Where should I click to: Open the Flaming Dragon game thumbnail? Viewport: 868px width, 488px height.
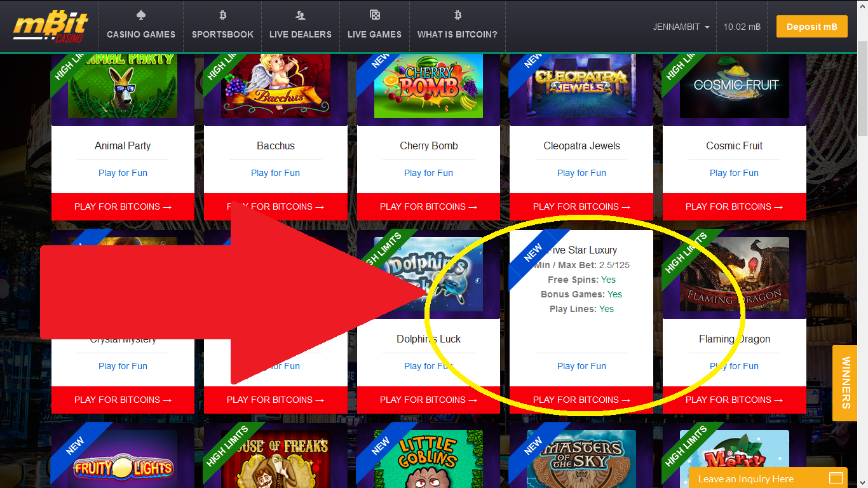tap(735, 274)
